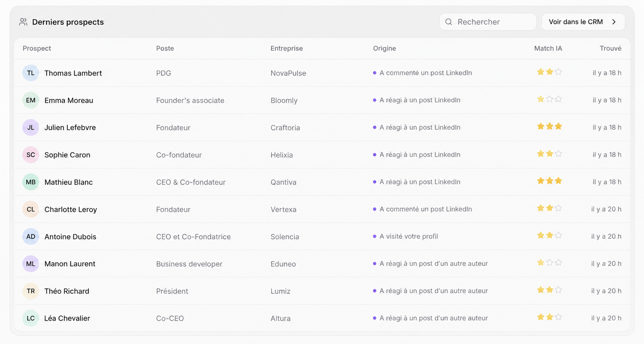Screen dimensions: 644x344
Task: Click the star rating for Mathieu Blanc
Action: click(549, 181)
